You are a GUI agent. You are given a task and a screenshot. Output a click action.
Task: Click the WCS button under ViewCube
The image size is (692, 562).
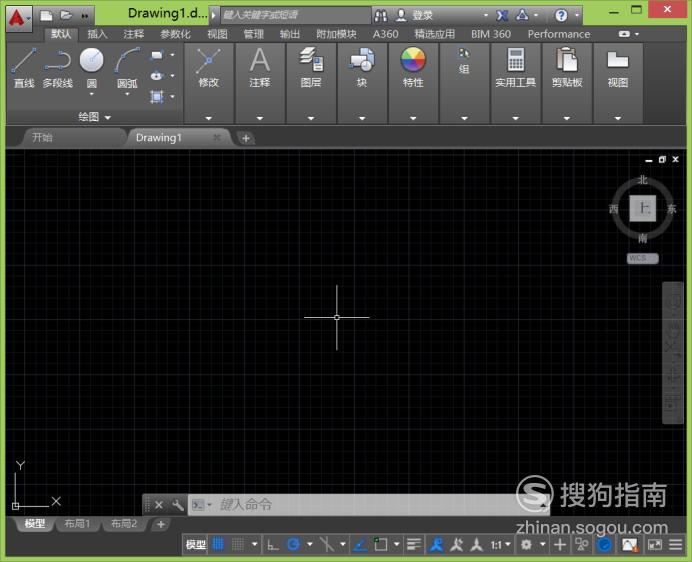click(x=643, y=258)
